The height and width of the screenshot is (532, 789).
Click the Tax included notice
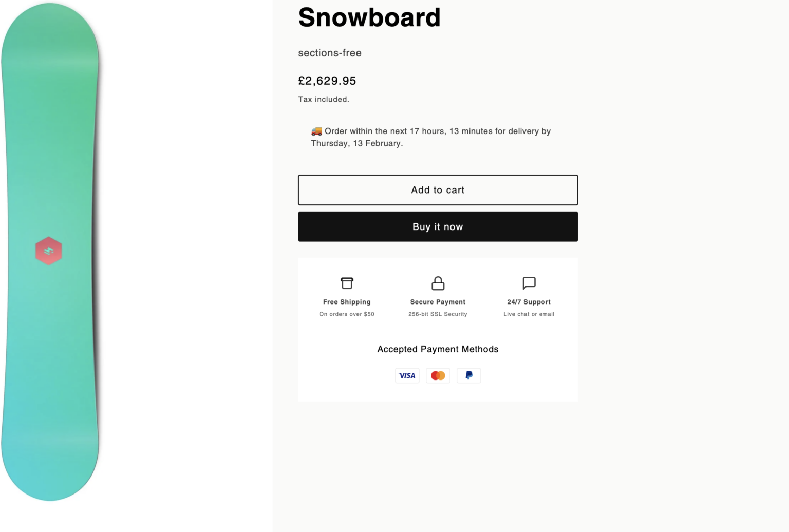click(x=324, y=99)
